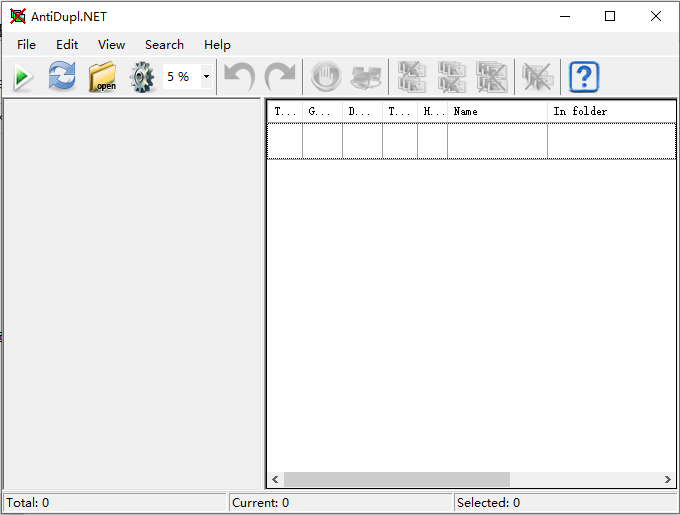This screenshot has height=515, width=680.
Task: Click the horizontal scrollbar thumb in results
Action: pyautogui.click(x=397, y=480)
